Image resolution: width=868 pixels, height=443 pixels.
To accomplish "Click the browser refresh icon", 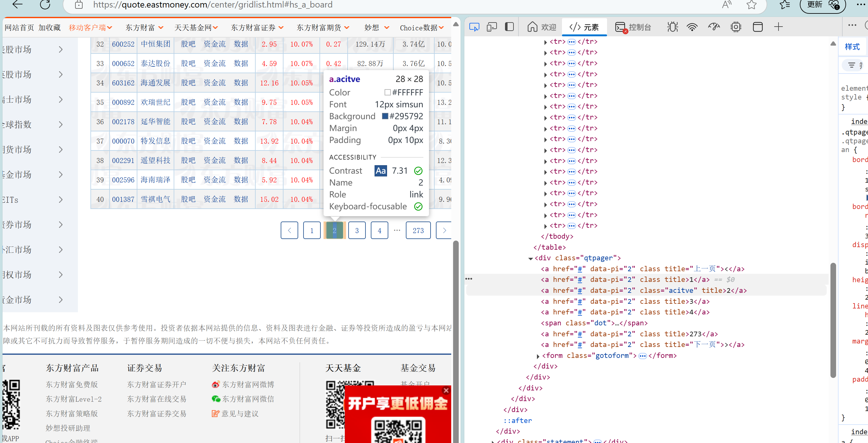I will click(45, 5).
